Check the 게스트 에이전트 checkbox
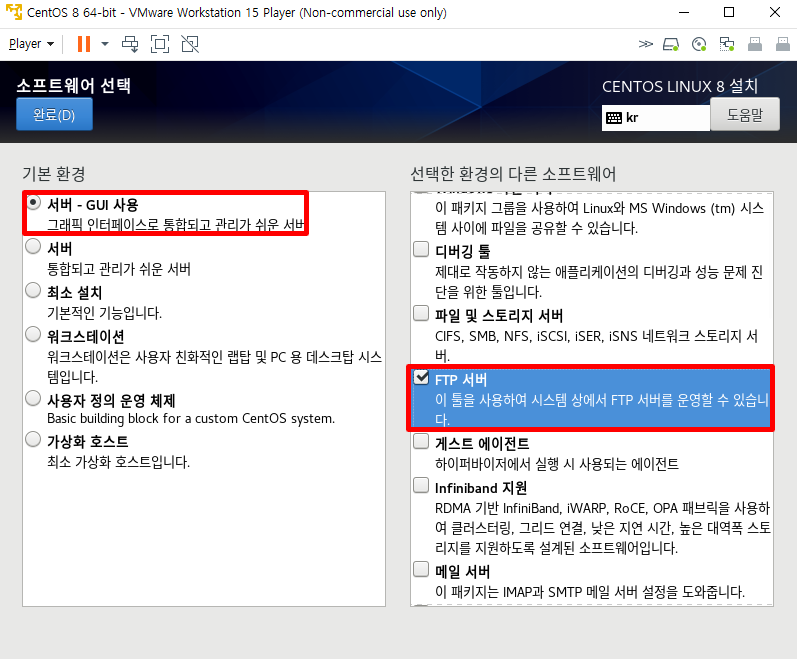Viewport: 797px width, 659px height. tap(421, 441)
